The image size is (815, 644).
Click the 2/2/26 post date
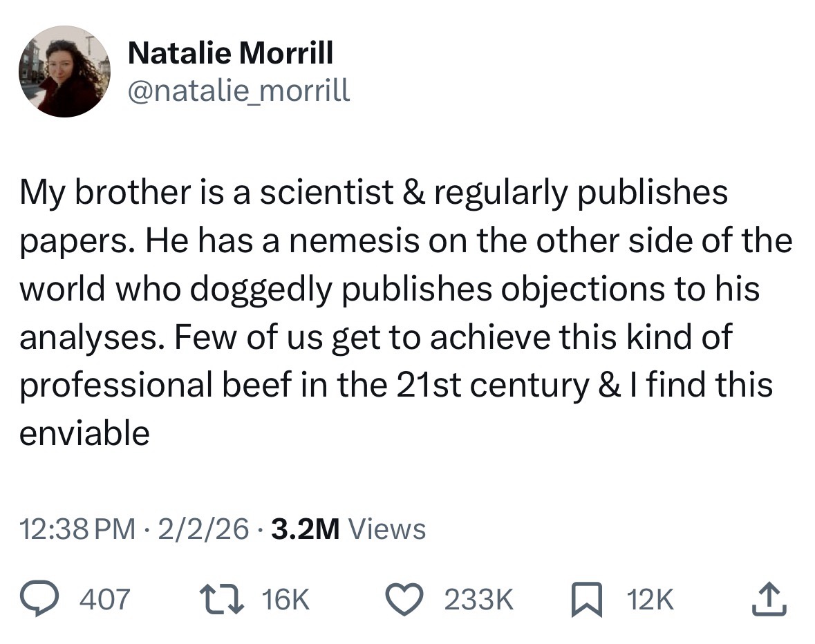pos(203,529)
